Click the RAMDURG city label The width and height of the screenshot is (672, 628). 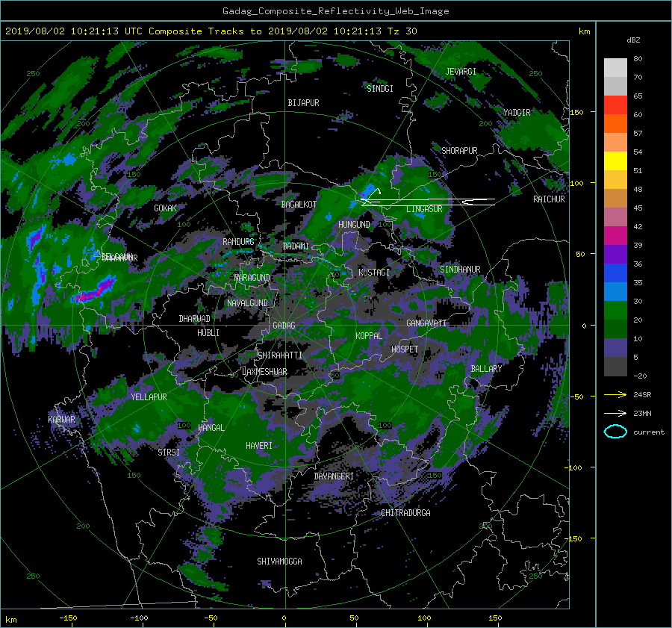(238, 242)
